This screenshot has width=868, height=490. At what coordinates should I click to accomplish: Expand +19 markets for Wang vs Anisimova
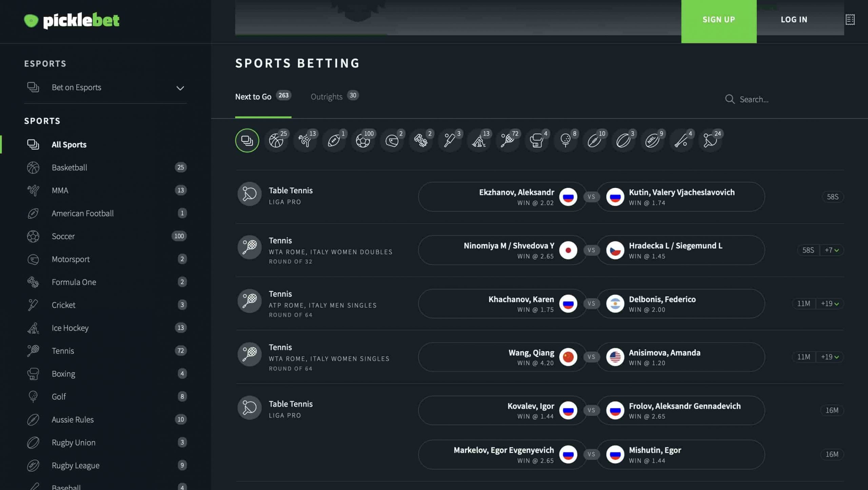click(830, 357)
